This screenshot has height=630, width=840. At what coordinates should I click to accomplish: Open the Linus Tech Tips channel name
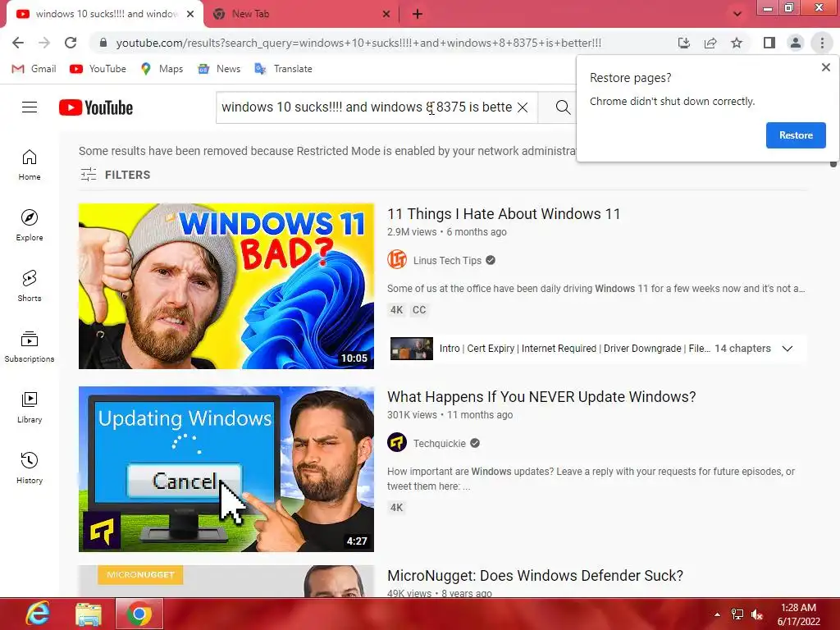tap(447, 260)
